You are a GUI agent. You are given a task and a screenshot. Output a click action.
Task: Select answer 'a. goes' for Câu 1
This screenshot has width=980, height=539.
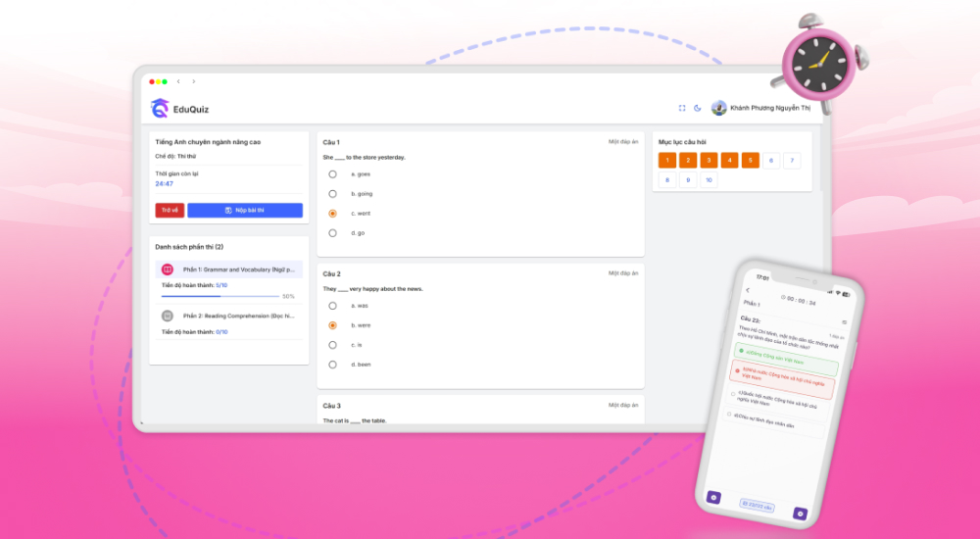pos(333,173)
